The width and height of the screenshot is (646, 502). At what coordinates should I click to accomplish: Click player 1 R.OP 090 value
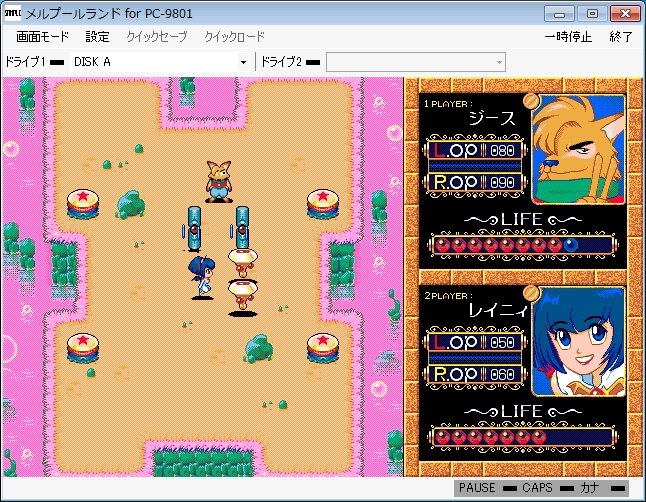502,182
